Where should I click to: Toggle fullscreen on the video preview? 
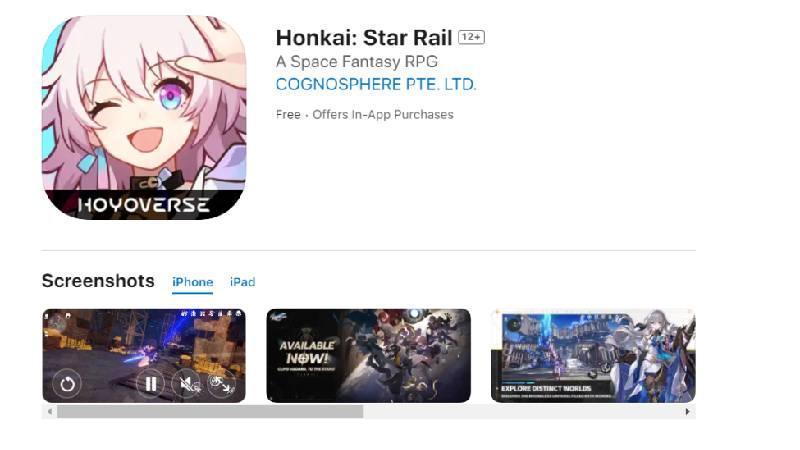221,384
